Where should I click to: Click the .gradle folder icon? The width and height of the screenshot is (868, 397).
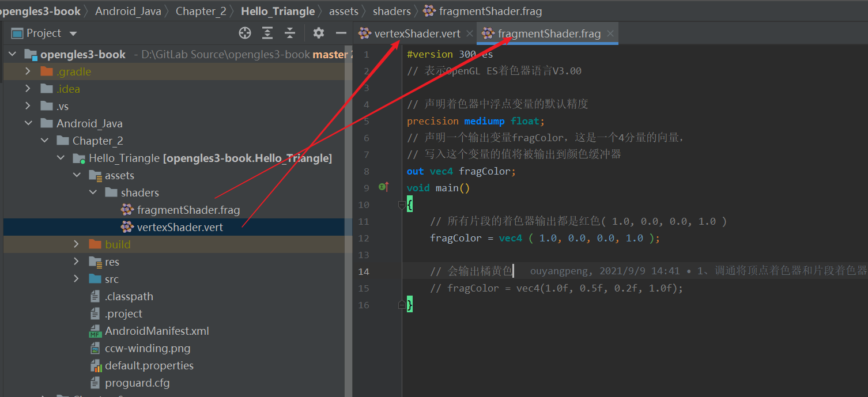pyautogui.click(x=47, y=71)
